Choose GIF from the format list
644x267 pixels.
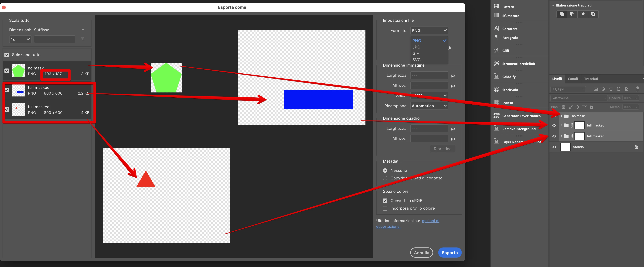click(429, 53)
